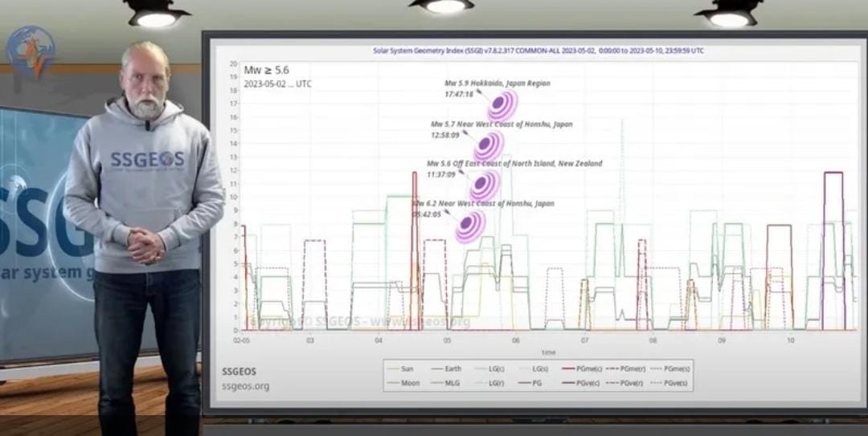Click the Mw 5.7 Honshu earthquake marker
This screenshot has height=436, width=868.
(x=489, y=146)
